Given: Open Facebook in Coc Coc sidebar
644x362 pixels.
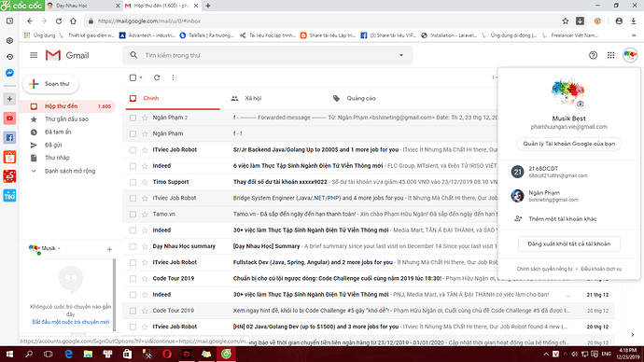Looking at the screenshot, I should coord(10,137).
